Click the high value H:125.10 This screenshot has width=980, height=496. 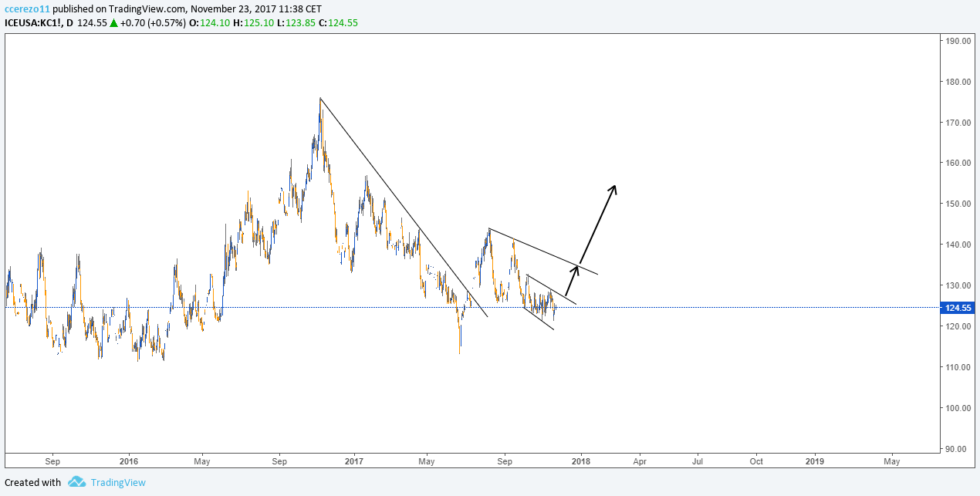pyautogui.click(x=252, y=23)
